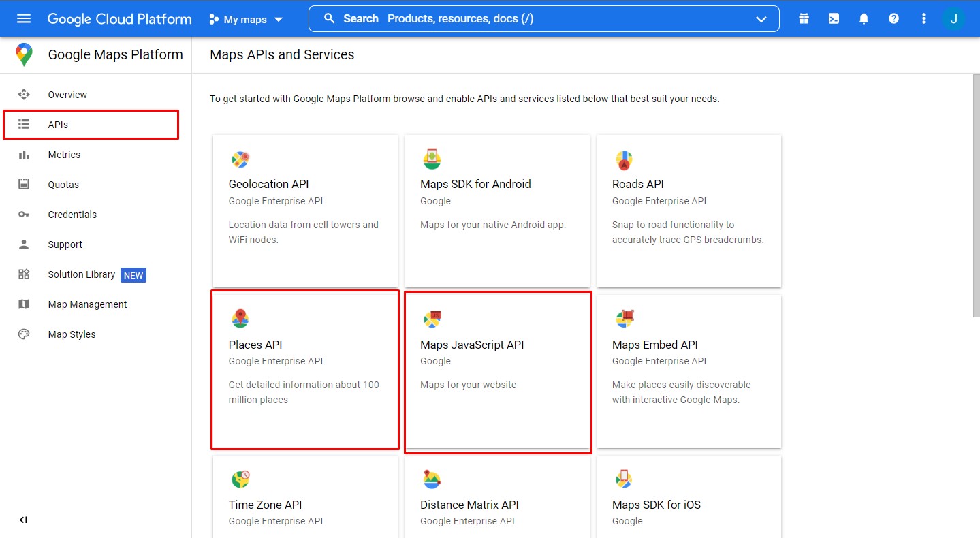Image resolution: width=980 pixels, height=538 pixels.
Task: Click 'Location data from cell towers' description
Action: pyautogui.click(x=303, y=232)
